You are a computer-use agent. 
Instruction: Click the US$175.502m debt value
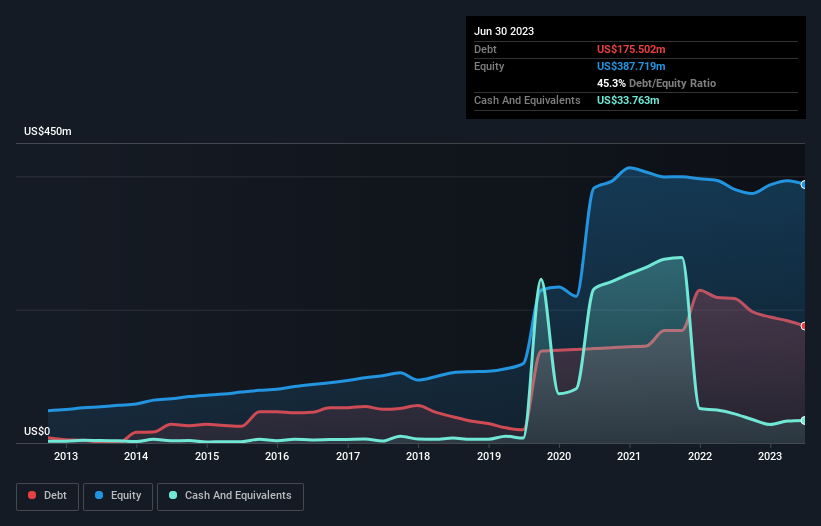631,49
